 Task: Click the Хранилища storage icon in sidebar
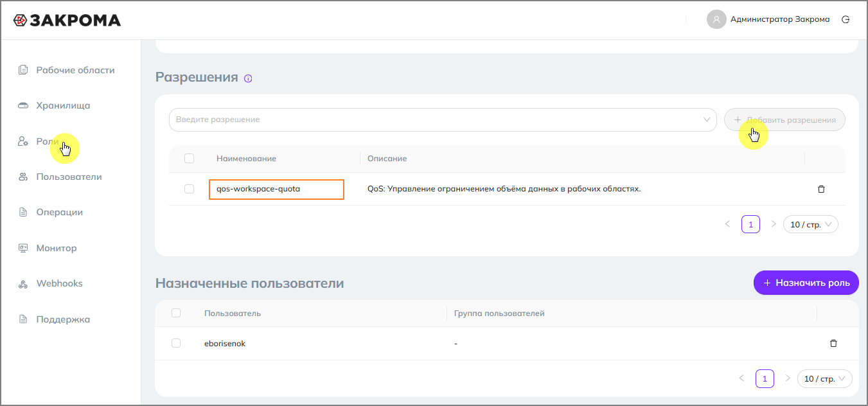(23, 105)
